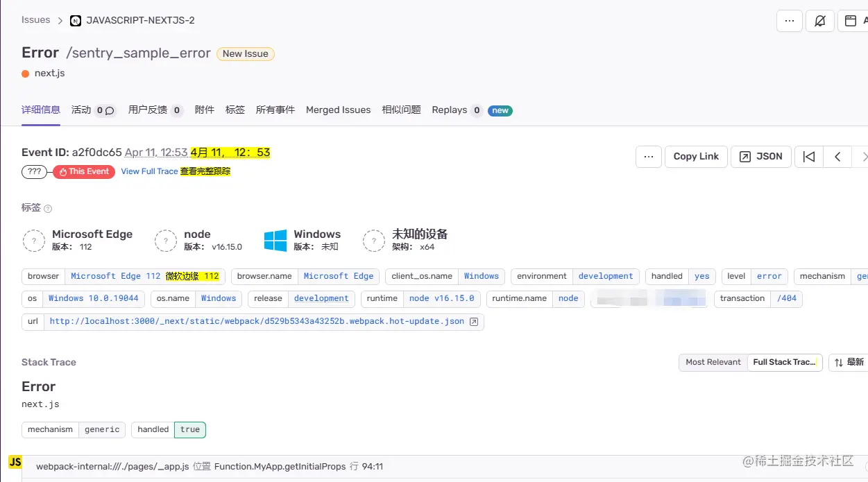Mute the issue via the bell icon
This screenshot has width=868, height=482.
[820, 21]
